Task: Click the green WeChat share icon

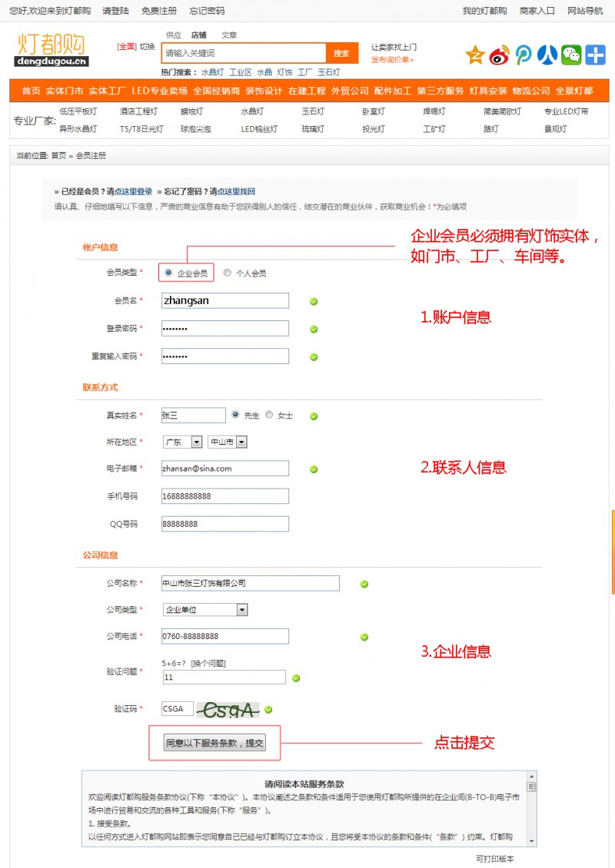Action: (x=571, y=55)
